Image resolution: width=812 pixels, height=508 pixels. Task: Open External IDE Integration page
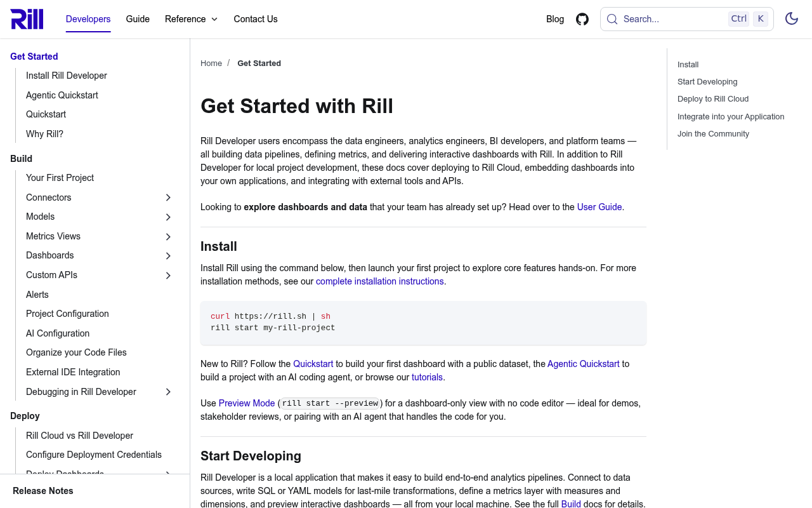tap(73, 372)
